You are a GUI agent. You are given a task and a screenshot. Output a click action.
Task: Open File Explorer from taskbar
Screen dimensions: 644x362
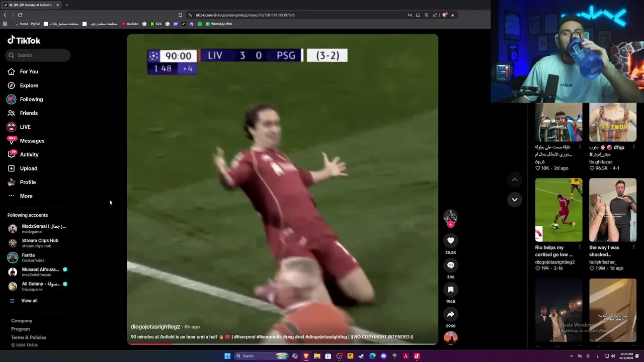click(x=317, y=356)
